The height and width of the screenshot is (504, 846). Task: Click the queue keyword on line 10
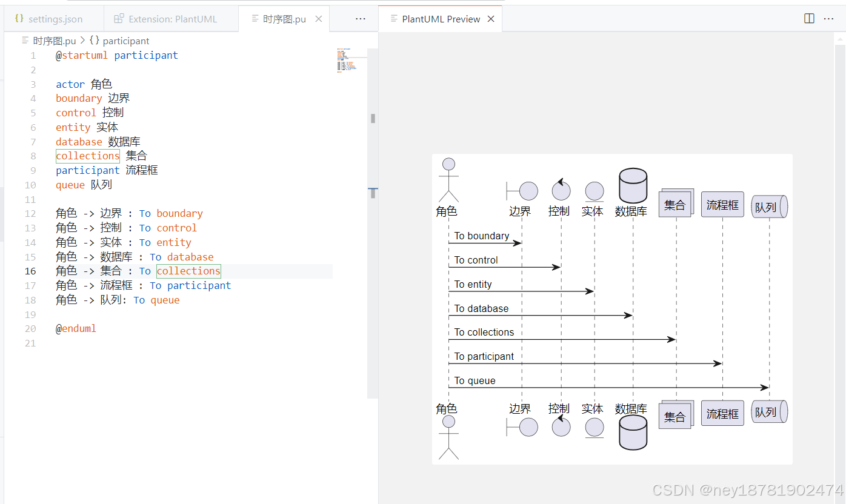point(70,185)
